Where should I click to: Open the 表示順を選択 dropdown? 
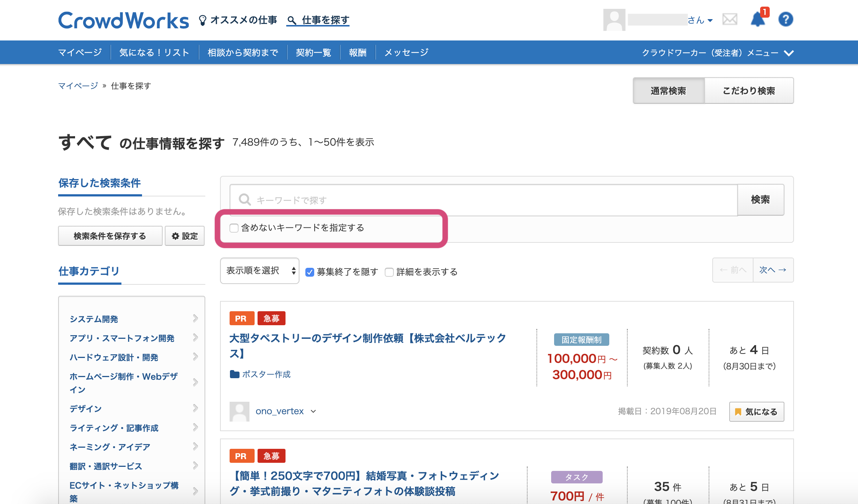[x=260, y=271]
